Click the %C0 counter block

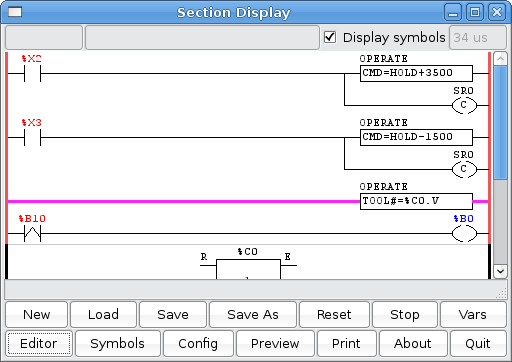pyautogui.click(x=248, y=269)
